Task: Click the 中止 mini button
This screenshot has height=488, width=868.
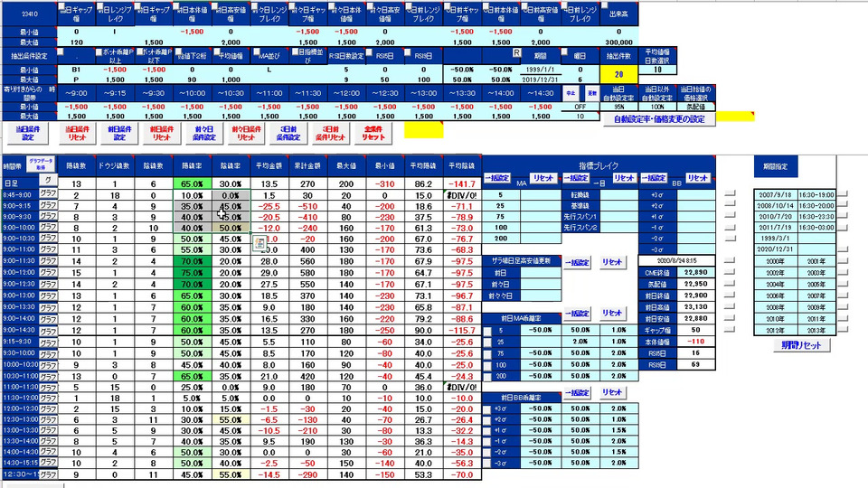Action: click(571, 93)
